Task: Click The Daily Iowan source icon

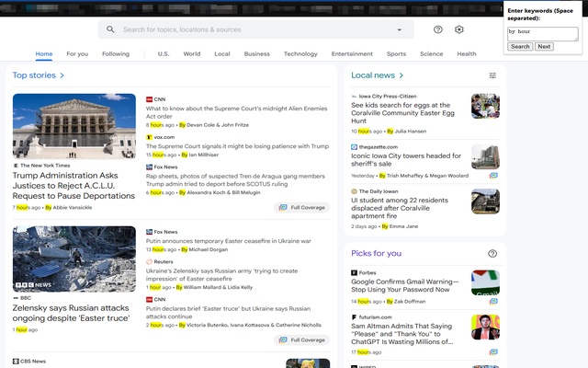Action: click(x=354, y=191)
